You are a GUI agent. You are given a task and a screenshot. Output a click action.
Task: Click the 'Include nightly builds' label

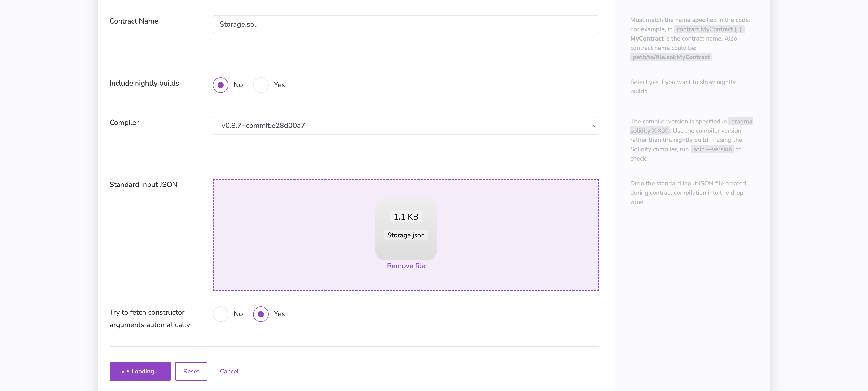tap(144, 83)
